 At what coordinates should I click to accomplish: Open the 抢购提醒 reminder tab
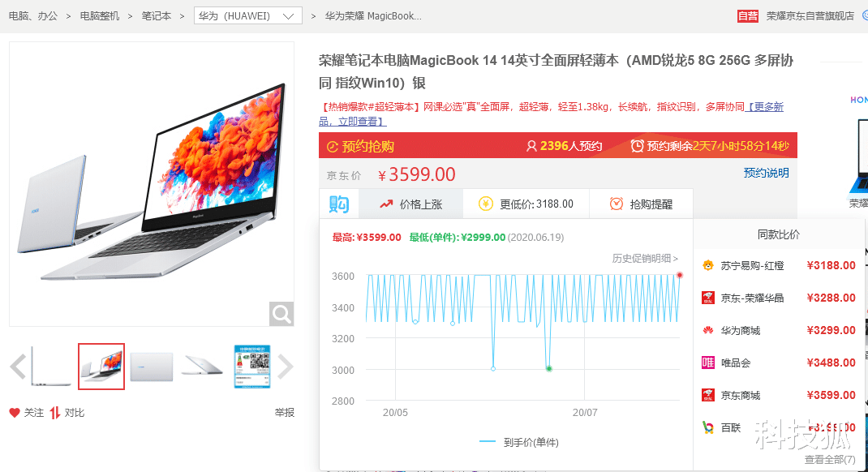tap(641, 204)
